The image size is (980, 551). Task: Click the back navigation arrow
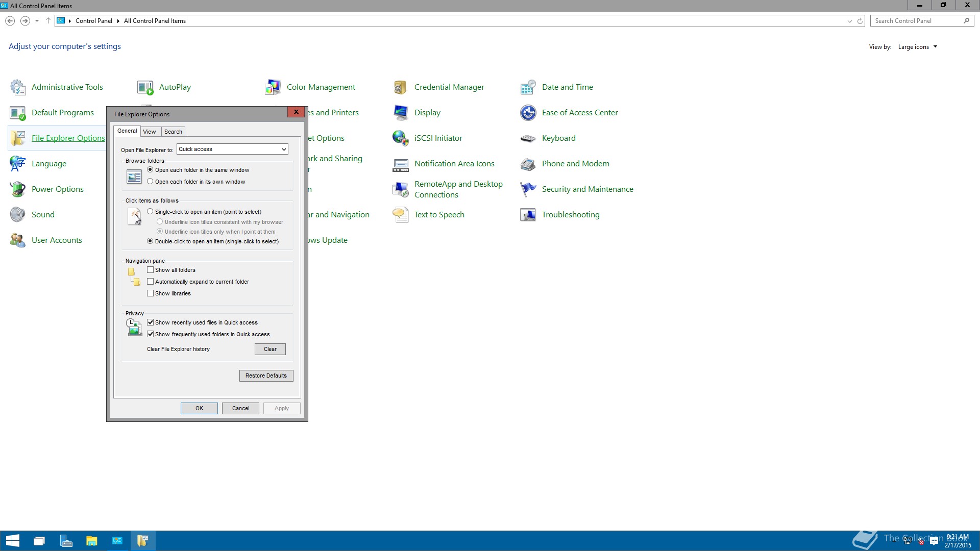10,21
